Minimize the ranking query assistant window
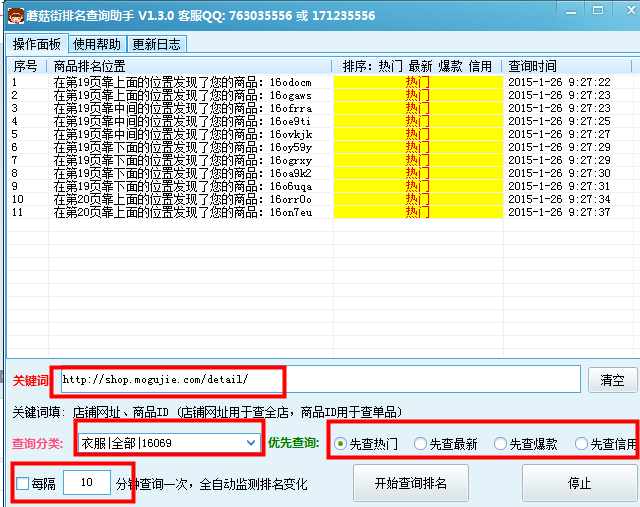This screenshot has width=640, height=507. (571, 12)
